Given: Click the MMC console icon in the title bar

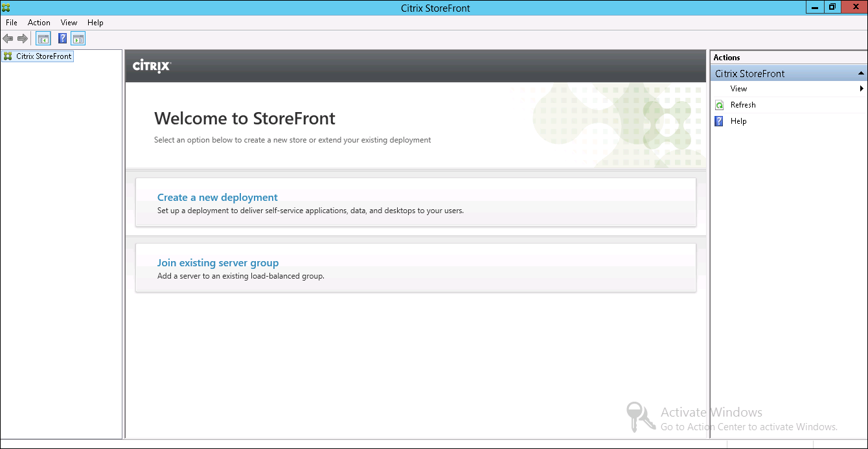Looking at the screenshot, I should (x=6, y=7).
